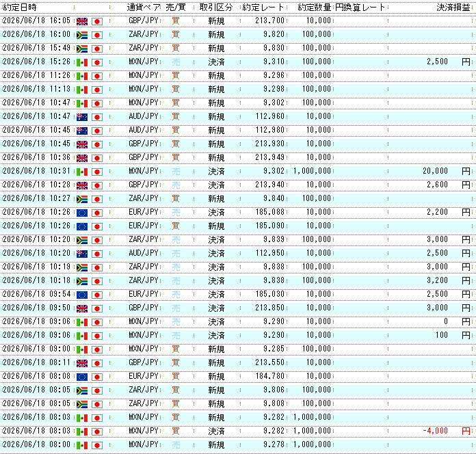
Task: Select the rate value 9.310
Action: [274, 62]
